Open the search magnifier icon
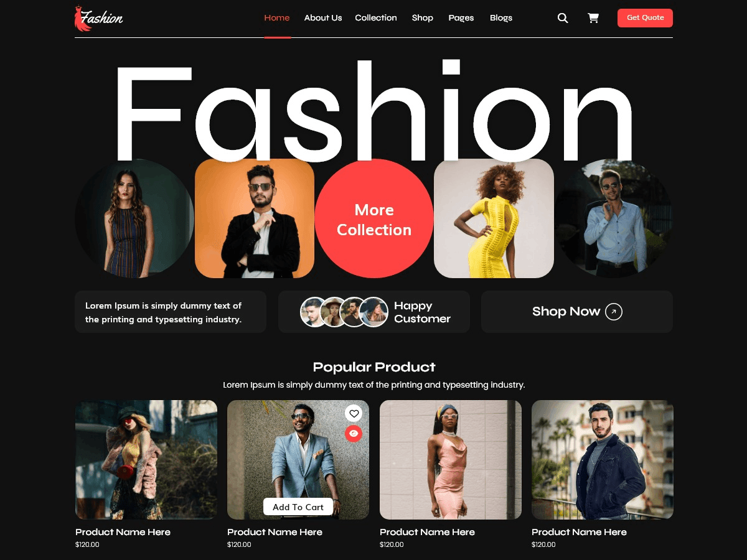Viewport: 747px width, 560px height. point(563,18)
